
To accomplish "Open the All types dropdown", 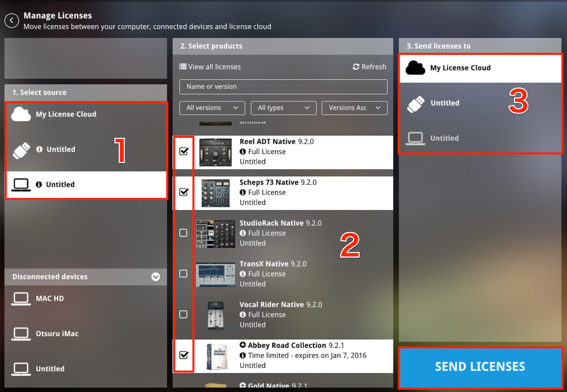I will 283,108.
